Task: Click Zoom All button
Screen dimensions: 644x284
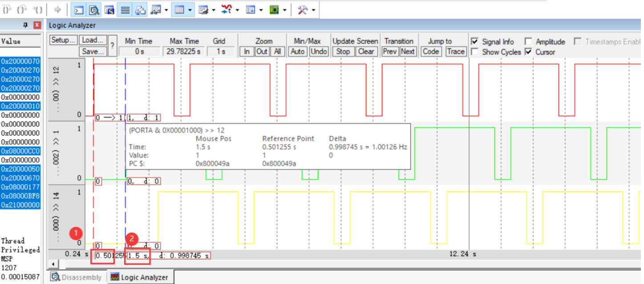Action: coord(277,51)
